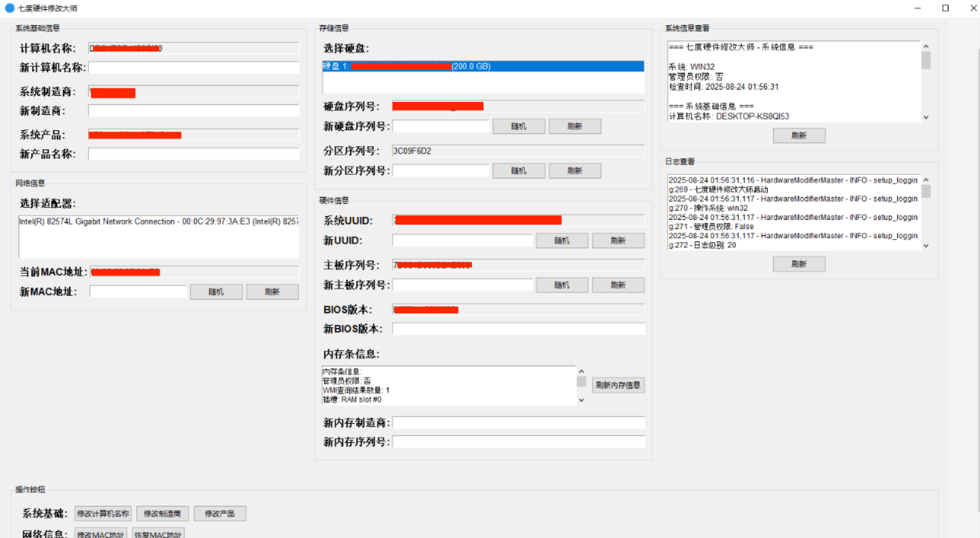Click the 系统UUID read-only field

click(x=518, y=221)
